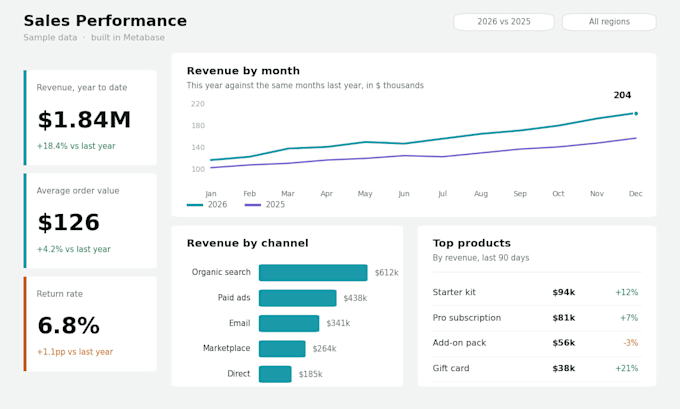Screen dimensions: 680x409
Task: Click the 220 y-axis label
Action: [x=198, y=104]
